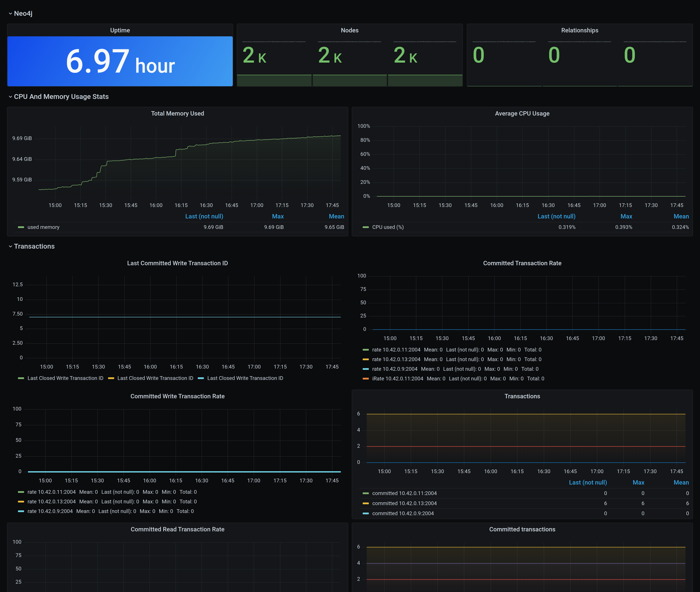Open color picker for used memory swatch

21,227
